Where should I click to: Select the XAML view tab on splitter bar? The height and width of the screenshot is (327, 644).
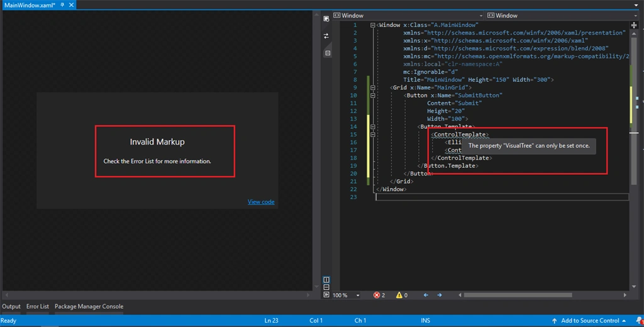327,53
